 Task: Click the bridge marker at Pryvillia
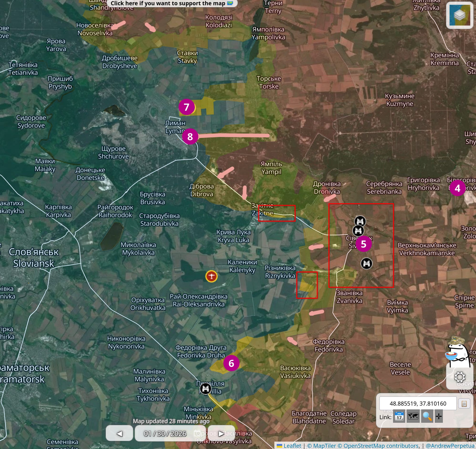(205, 389)
